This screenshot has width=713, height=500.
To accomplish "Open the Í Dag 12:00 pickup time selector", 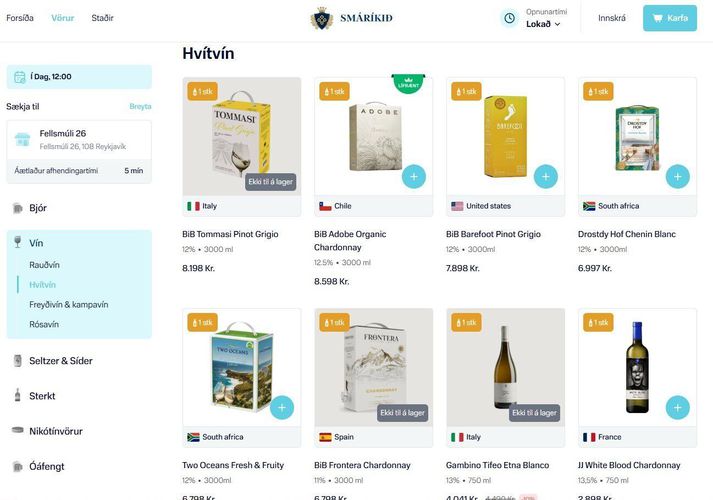I will [79, 77].
